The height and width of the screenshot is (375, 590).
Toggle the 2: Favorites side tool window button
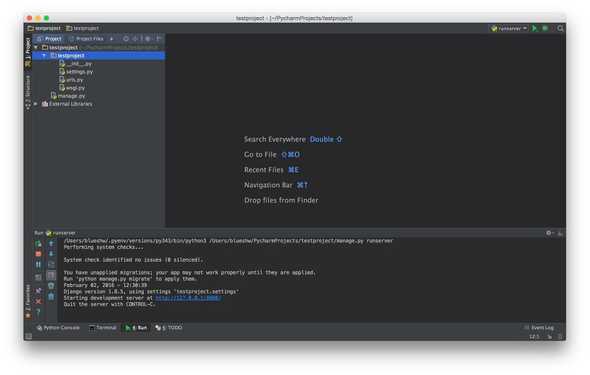pos(28,301)
